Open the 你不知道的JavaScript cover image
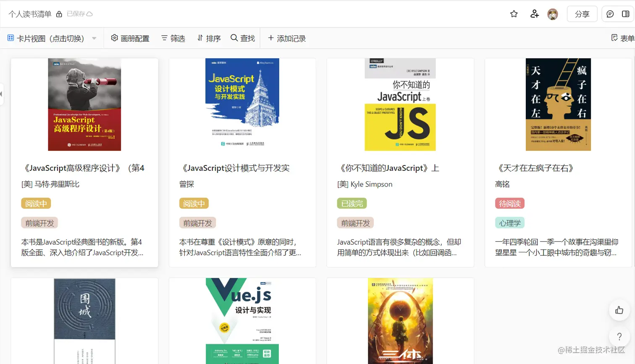Viewport: 635px width, 364px height. [x=400, y=105]
